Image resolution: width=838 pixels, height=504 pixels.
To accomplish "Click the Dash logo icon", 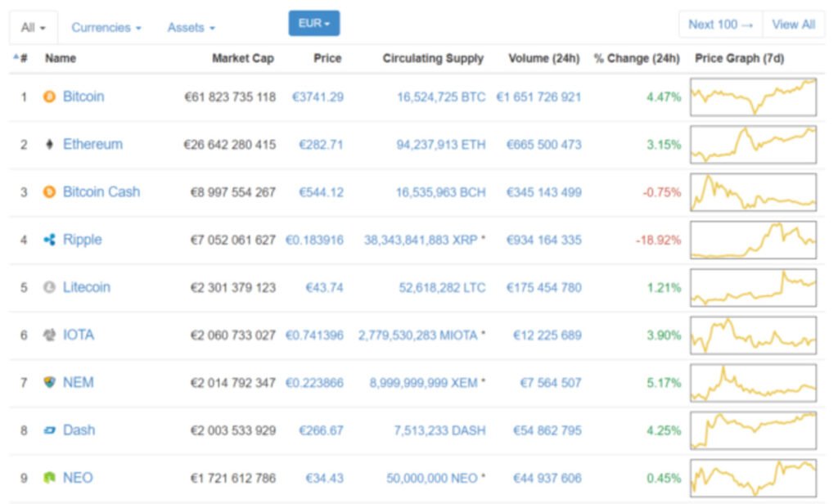I will 49,430.
